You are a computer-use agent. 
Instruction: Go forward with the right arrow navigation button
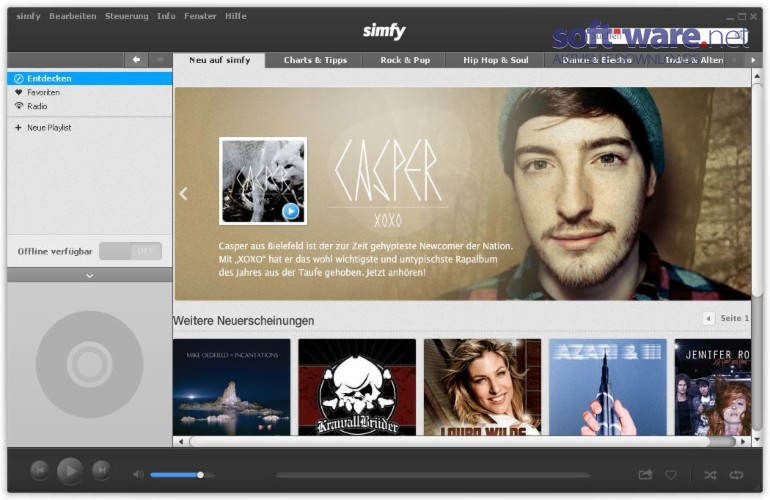(160, 60)
